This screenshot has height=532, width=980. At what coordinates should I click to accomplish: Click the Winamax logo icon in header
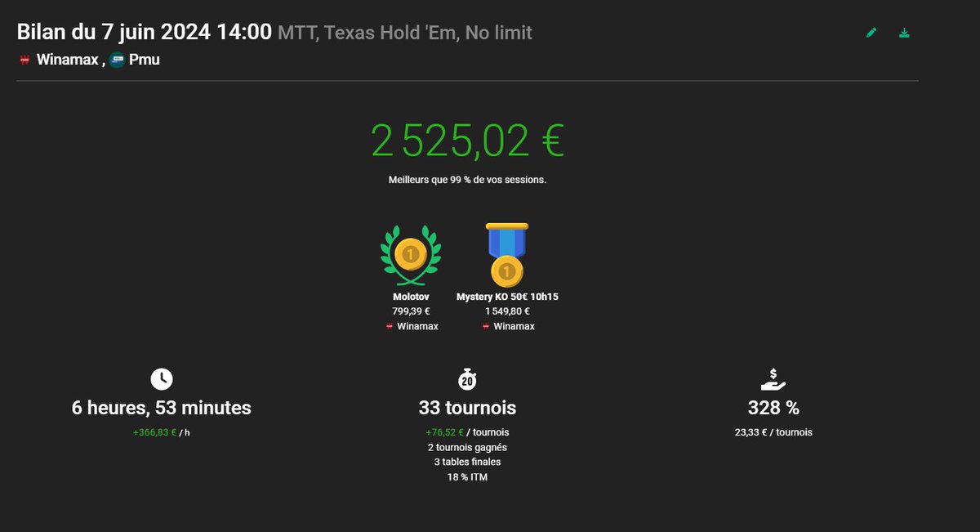24,60
